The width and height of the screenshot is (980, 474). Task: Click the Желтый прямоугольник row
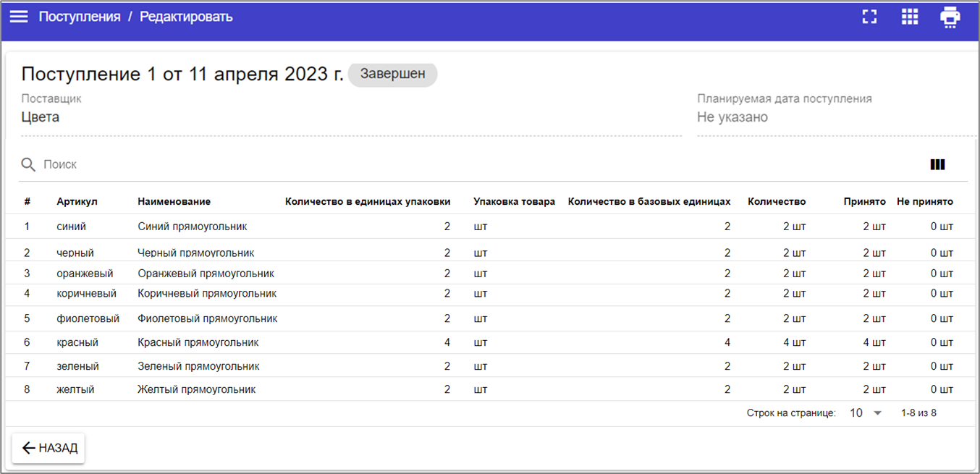click(197, 389)
